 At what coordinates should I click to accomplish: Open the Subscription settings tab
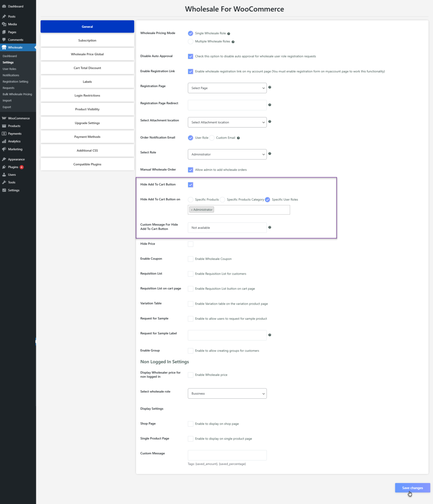[87, 40]
